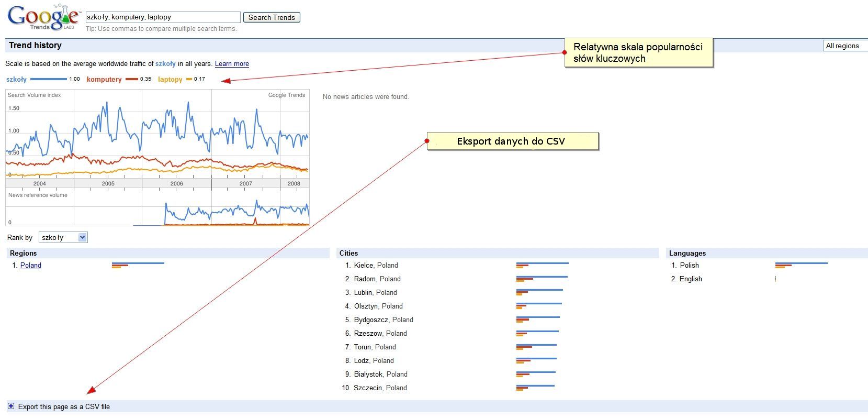868x418 pixels.
Task: Focus the search terms input field
Action: pyautogui.click(x=163, y=17)
